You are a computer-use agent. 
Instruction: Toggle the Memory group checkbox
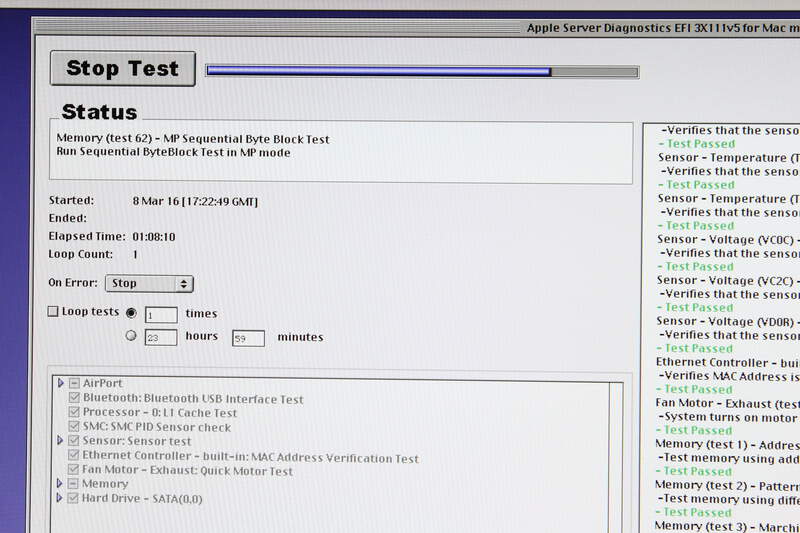[74, 484]
